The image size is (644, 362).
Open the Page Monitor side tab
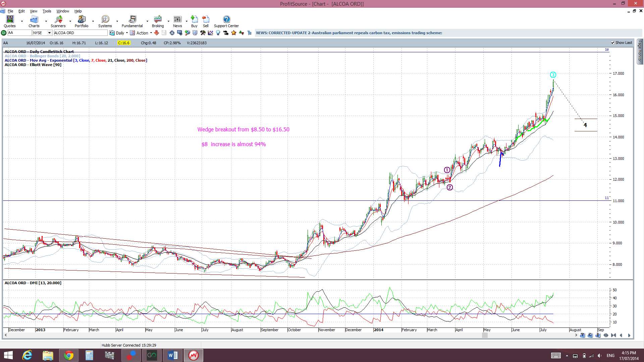coord(640,52)
